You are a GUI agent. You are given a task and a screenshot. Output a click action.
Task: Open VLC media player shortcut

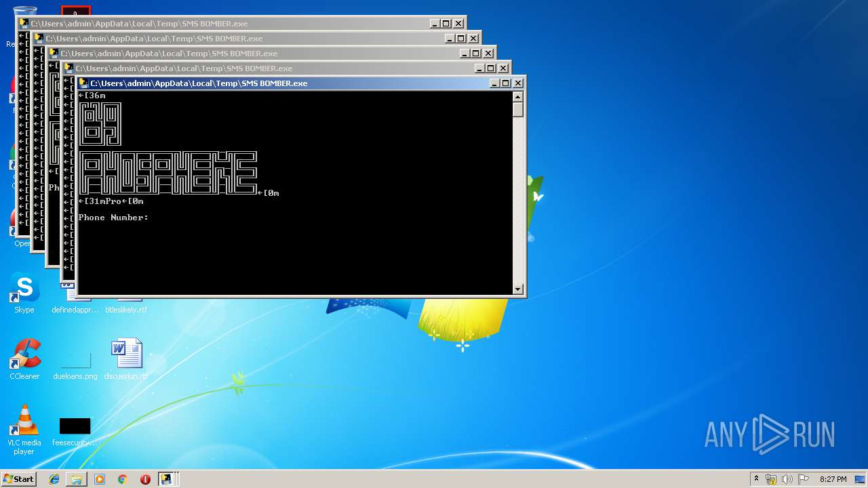point(24,430)
